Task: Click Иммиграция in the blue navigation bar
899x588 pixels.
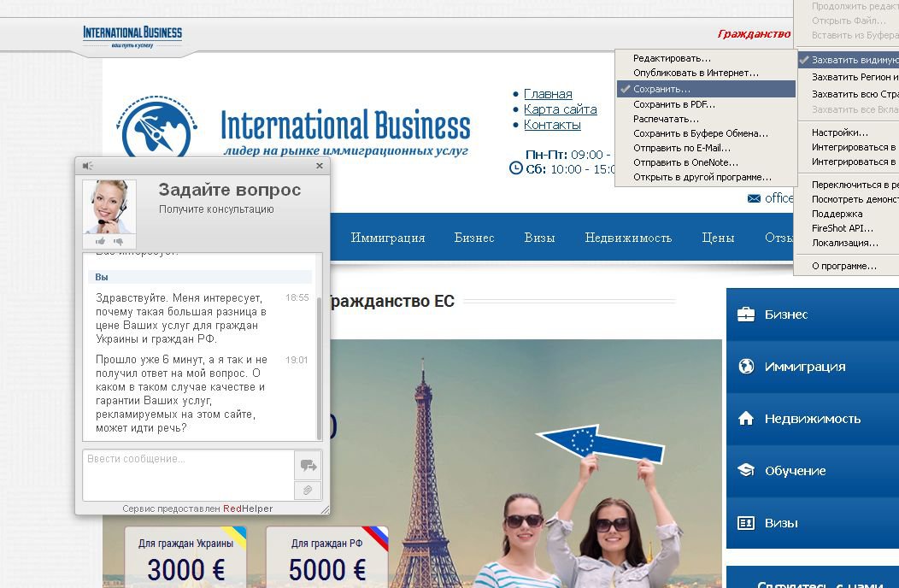Action: 387,238
